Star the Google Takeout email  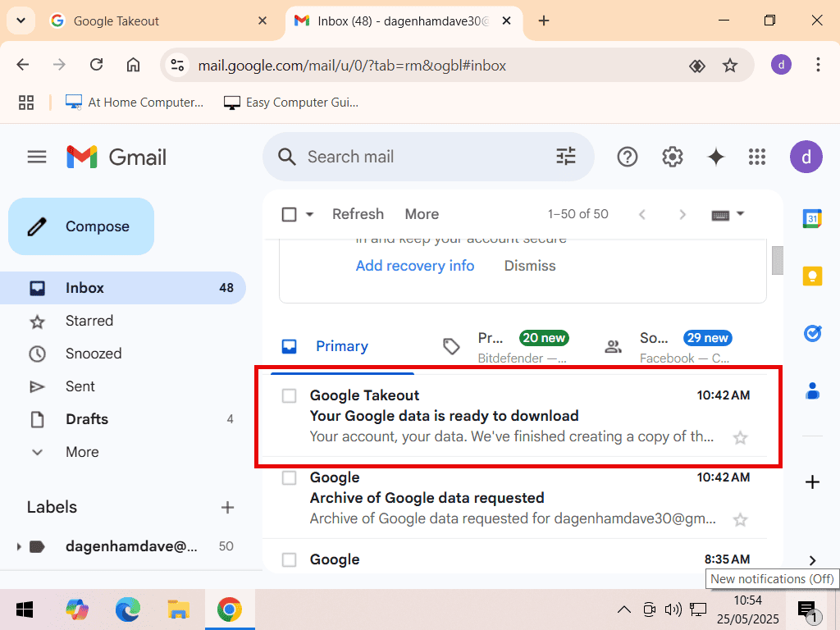[x=740, y=438]
